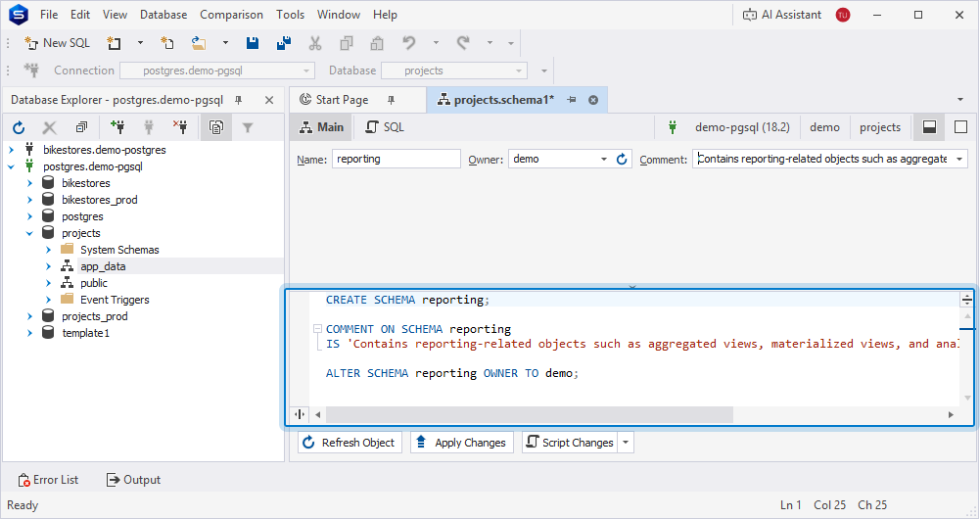Click the Apply Changes button
The image size is (980, 519).
(x=462, y=443)
